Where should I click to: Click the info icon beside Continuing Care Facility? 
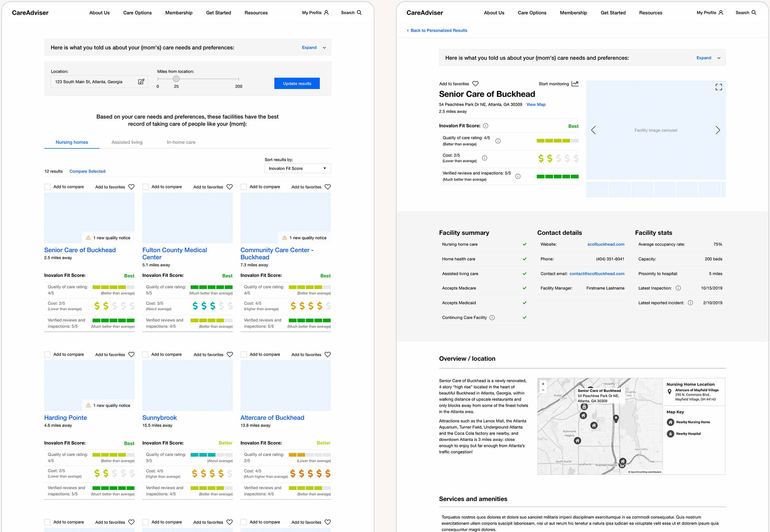(492, 318)
